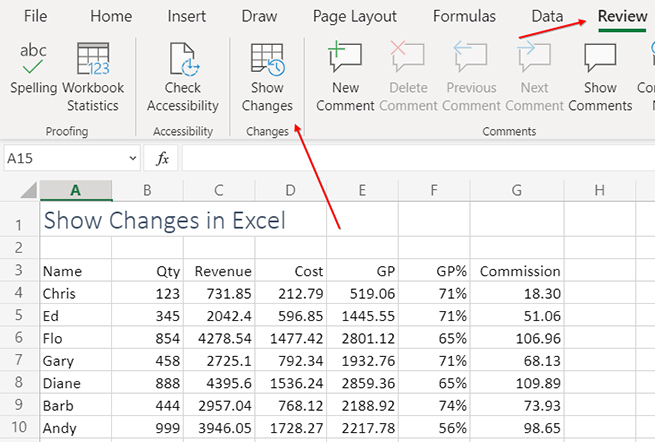This screenshot has width=655, height=442.
Task: Select row 6 header
Action: pyautogui.click(x=19, y=337)
